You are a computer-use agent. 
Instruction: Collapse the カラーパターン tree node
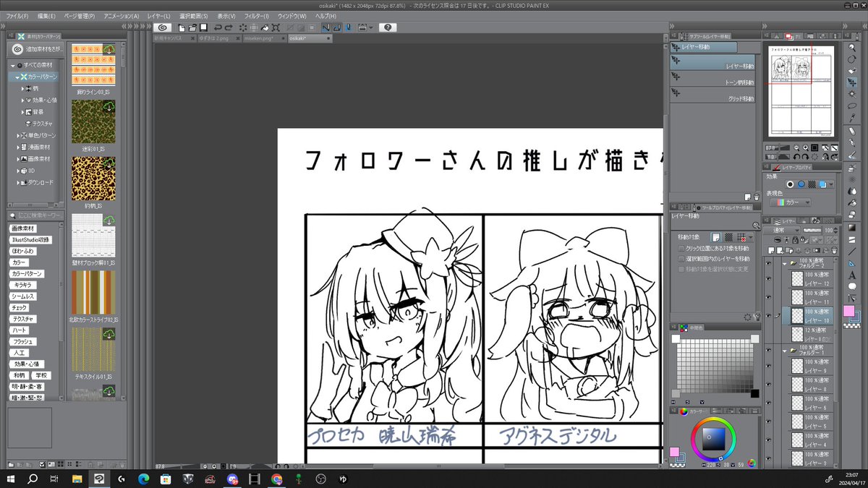pyautogui.click(x=17, y=77)
